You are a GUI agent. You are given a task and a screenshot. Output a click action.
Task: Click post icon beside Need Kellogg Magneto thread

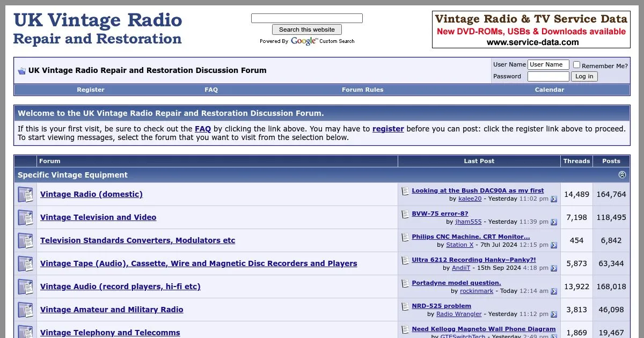click(405, 329)
